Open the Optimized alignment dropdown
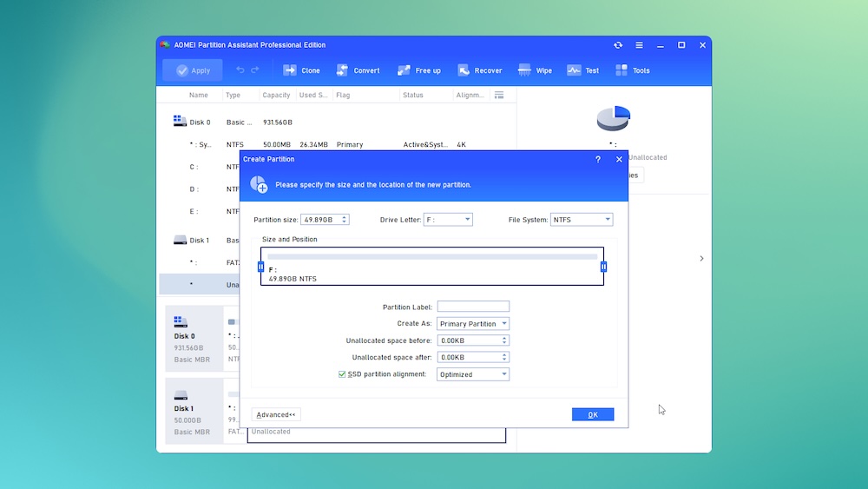 tap(503, 374)
